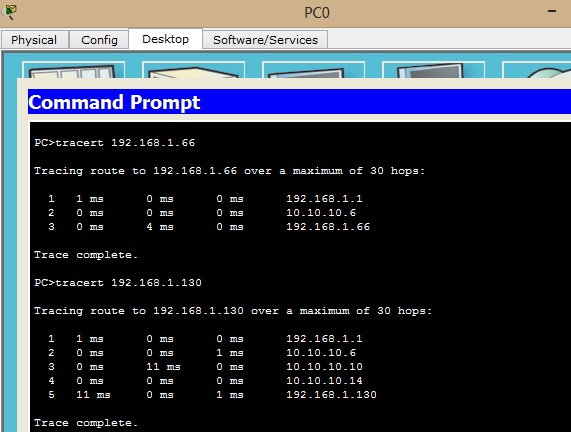
Task: Click the first 'Trace complete.' message
Action: [x=86, y=255]
